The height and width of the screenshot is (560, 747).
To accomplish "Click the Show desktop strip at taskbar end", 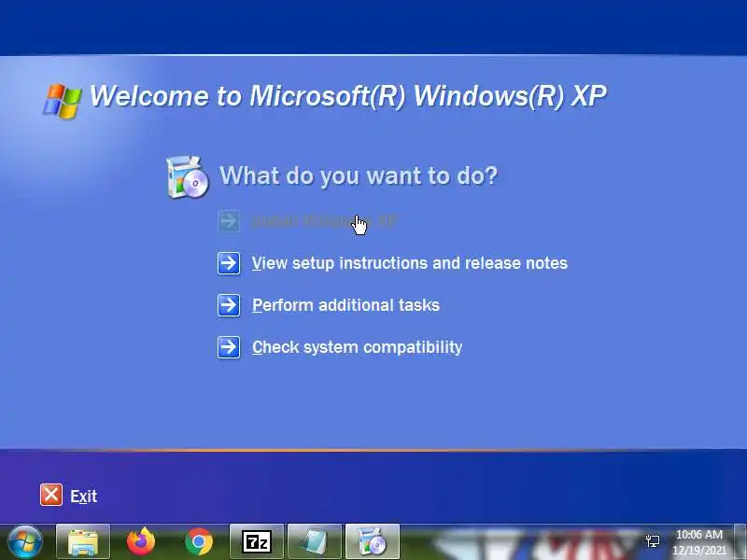I will tap(740, 542).
